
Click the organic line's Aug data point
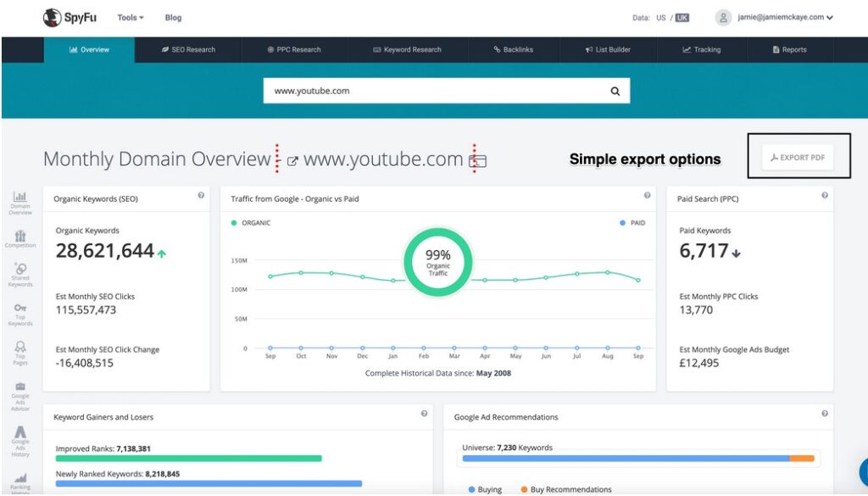608,272
